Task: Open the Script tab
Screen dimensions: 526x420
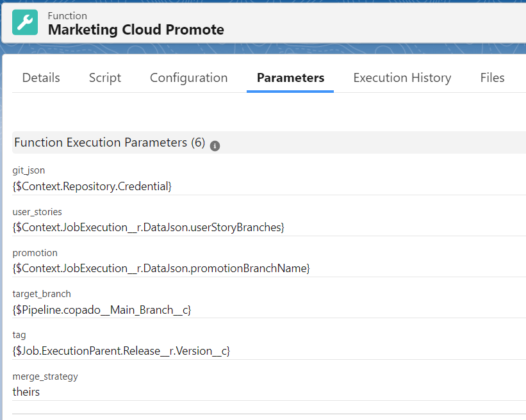Action: coord(104,77)
